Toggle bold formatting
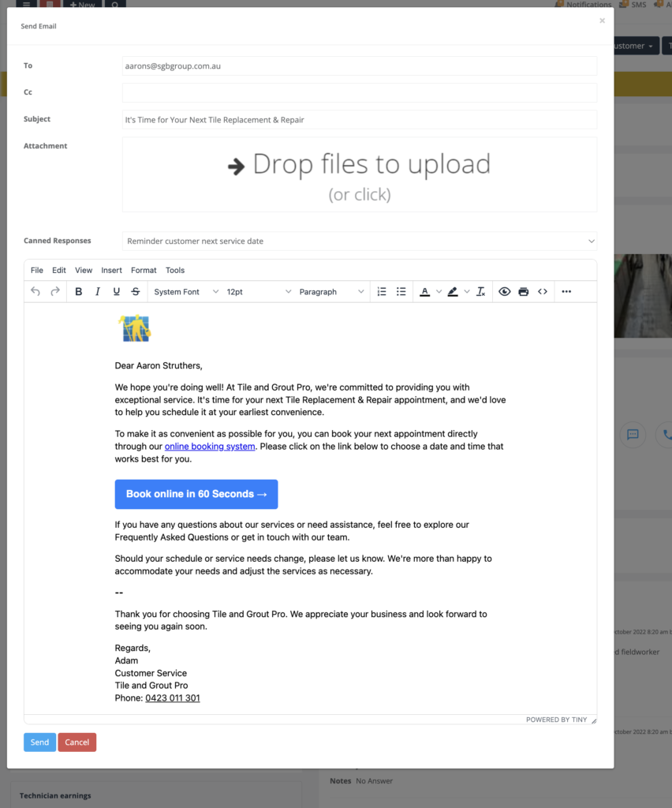Image resolution: width=672 pixels, height=808 pixels. (x=78, y=292)
